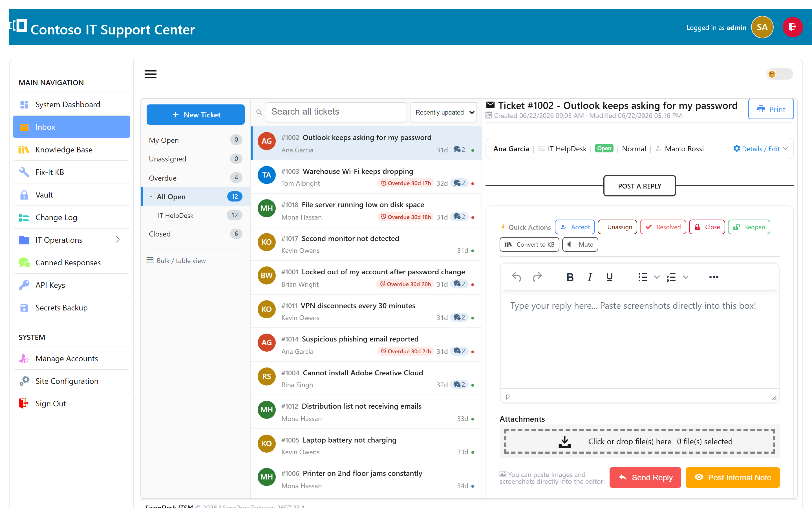Click the comments count icon on ticket #1002
The height and width of the screenshot is (508, 812).
[x=459, y=150]
